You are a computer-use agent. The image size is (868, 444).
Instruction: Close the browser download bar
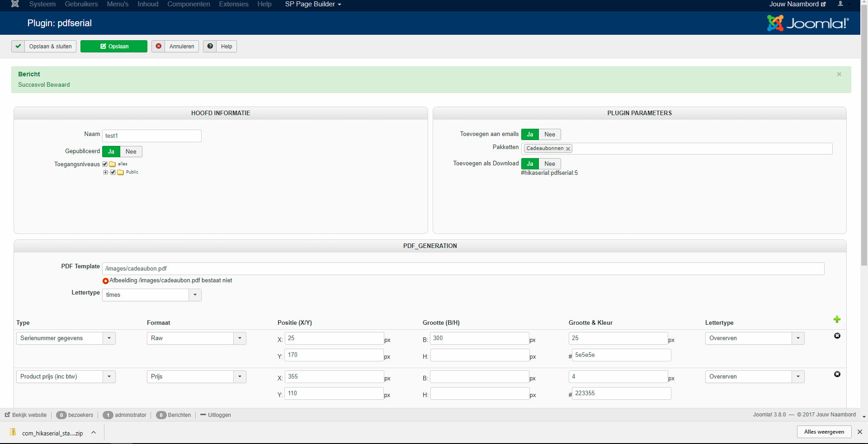tap(859, 432)
